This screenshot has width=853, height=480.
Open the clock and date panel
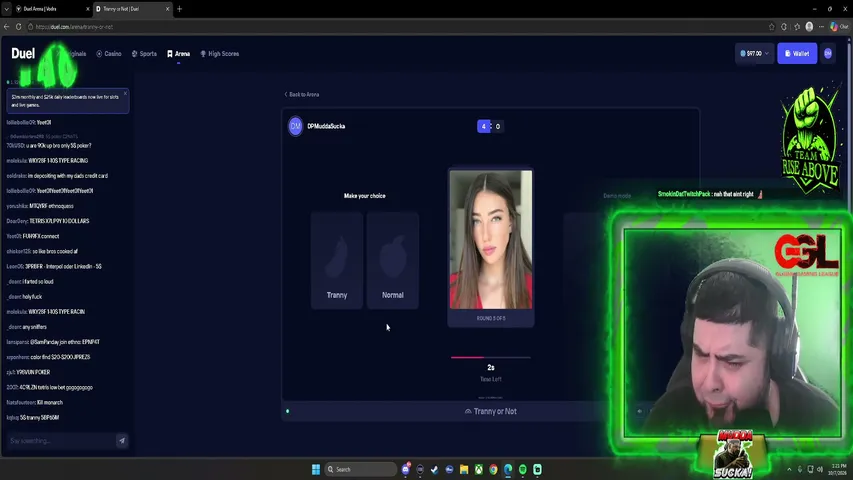[839, 469]
